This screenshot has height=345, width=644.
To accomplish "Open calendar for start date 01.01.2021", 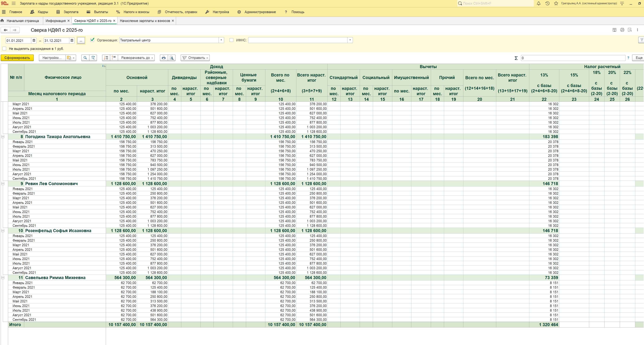I will (x=34, y=41).
